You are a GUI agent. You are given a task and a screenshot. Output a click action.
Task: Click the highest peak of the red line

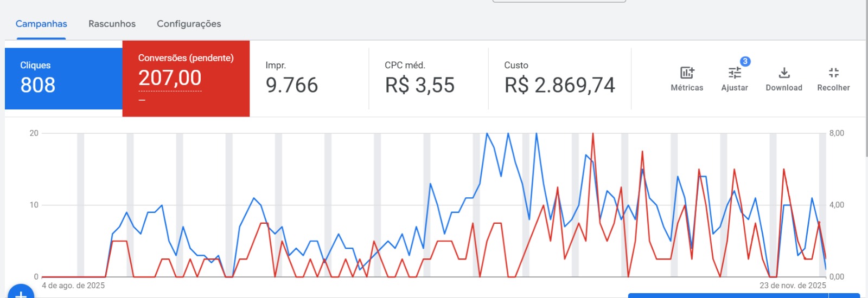tap(593, 134)
